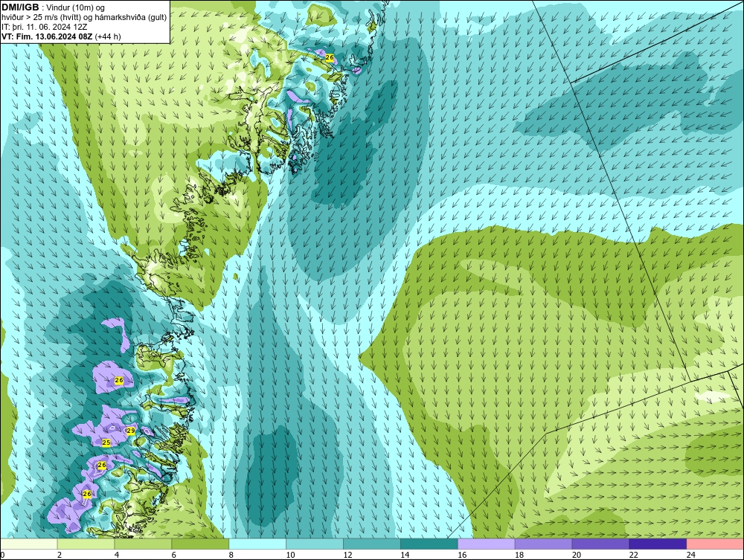Click the legend scale value 12
The width and height of the screenshot is (744, 560).
pyautogui.click(x=347, y=555)
